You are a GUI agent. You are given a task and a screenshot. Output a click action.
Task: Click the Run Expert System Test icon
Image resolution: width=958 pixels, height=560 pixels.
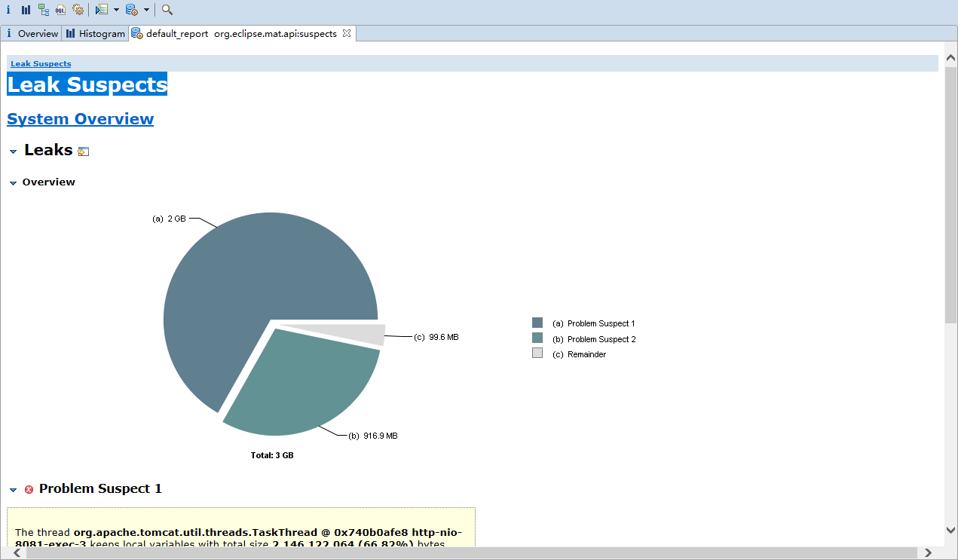(102, 10)
